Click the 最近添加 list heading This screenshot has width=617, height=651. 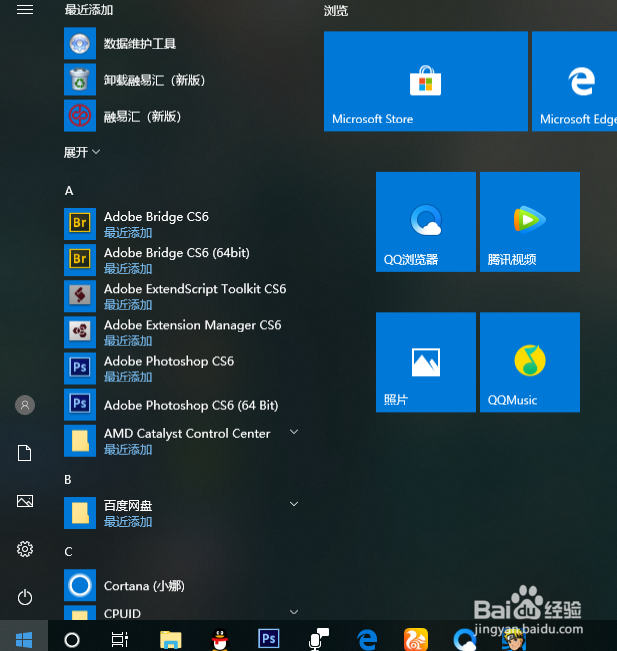pyautogui.click(x=89, y=10)
